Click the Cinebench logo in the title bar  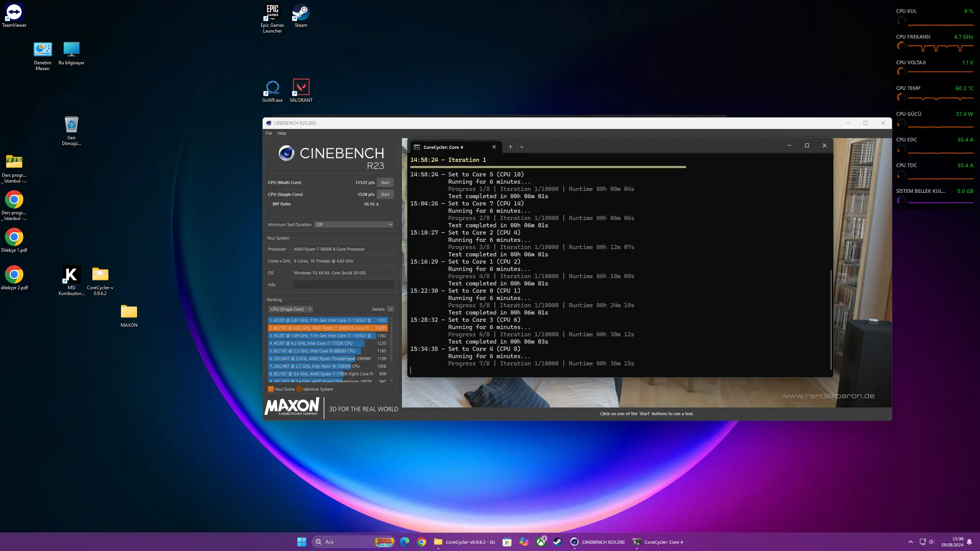pyautogui.click(x=269, y=123)
